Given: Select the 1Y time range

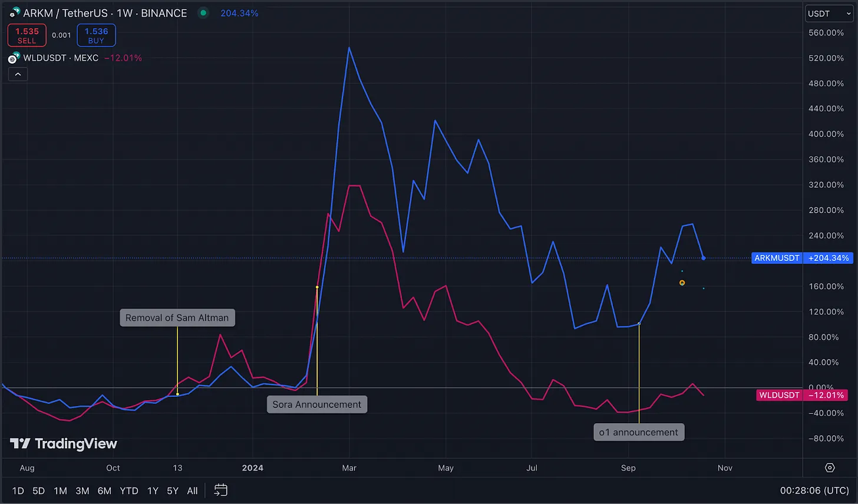Looking at the screenshot, I should coord(153,490).
